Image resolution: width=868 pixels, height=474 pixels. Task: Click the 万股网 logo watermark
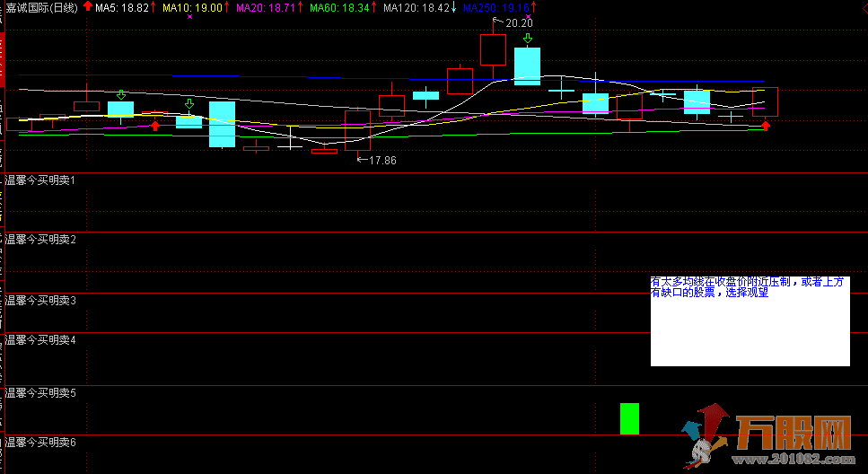coord(768,436)
